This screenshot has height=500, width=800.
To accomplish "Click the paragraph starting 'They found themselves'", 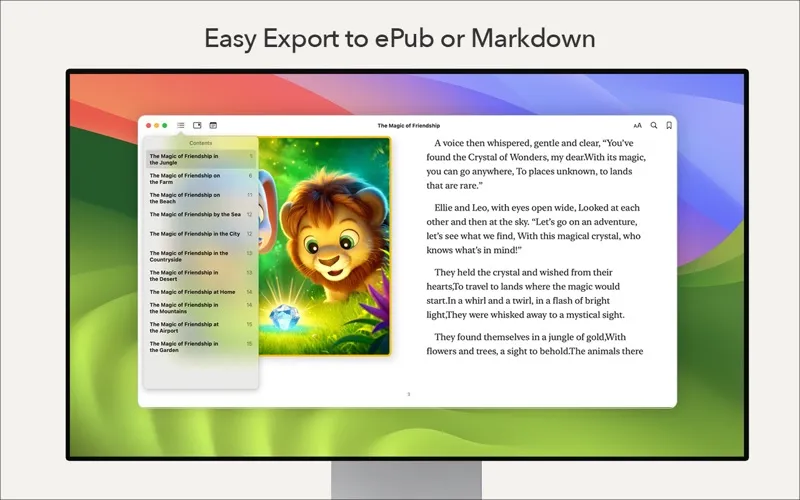I will [x=535, y=344].
